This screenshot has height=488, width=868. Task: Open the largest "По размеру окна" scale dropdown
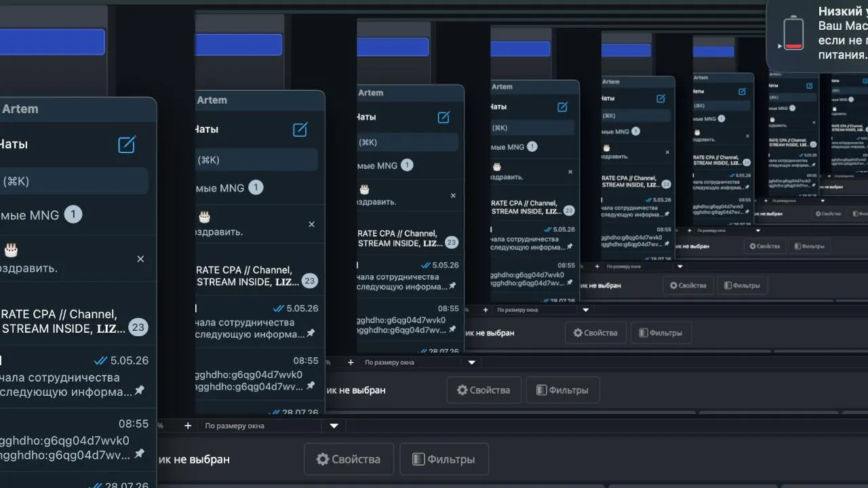pyautogui.click(x=334, y=426)
